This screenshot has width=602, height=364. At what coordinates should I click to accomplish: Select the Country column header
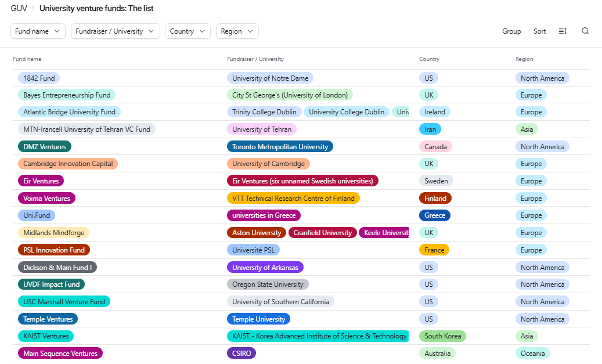coord(429,59)
